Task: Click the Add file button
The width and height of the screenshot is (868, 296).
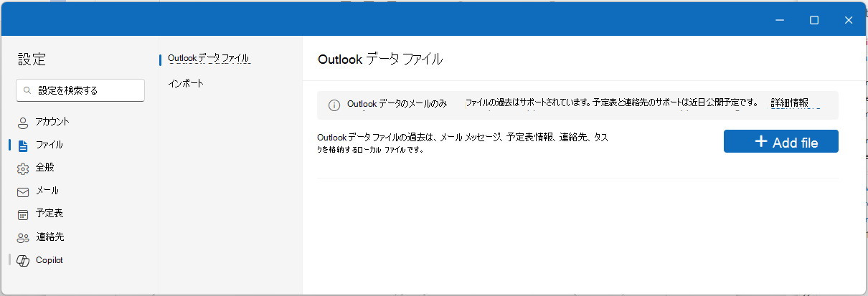Action: [x=780, y=141]
